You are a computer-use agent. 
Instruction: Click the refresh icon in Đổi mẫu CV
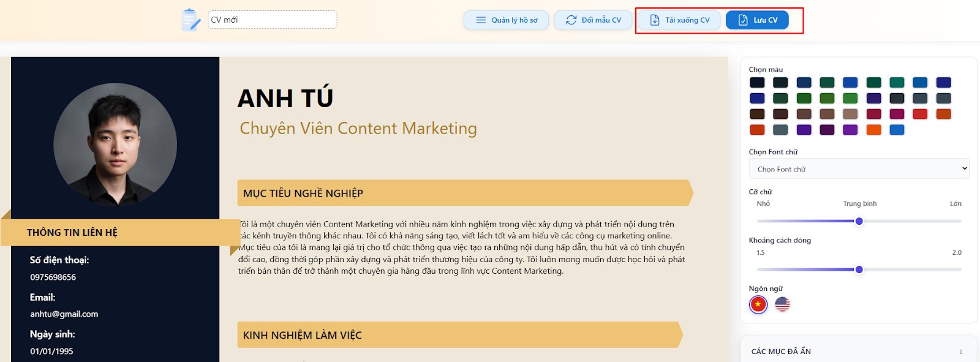tap(571, 20)
